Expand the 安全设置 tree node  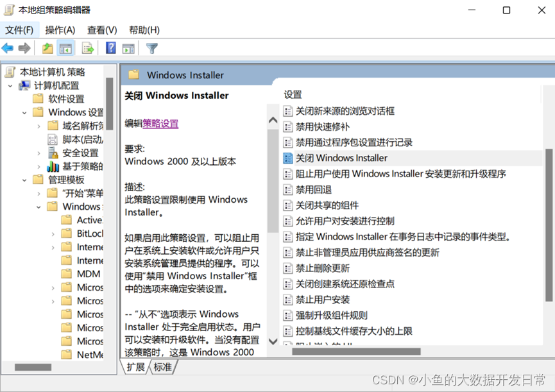point(38,153)
